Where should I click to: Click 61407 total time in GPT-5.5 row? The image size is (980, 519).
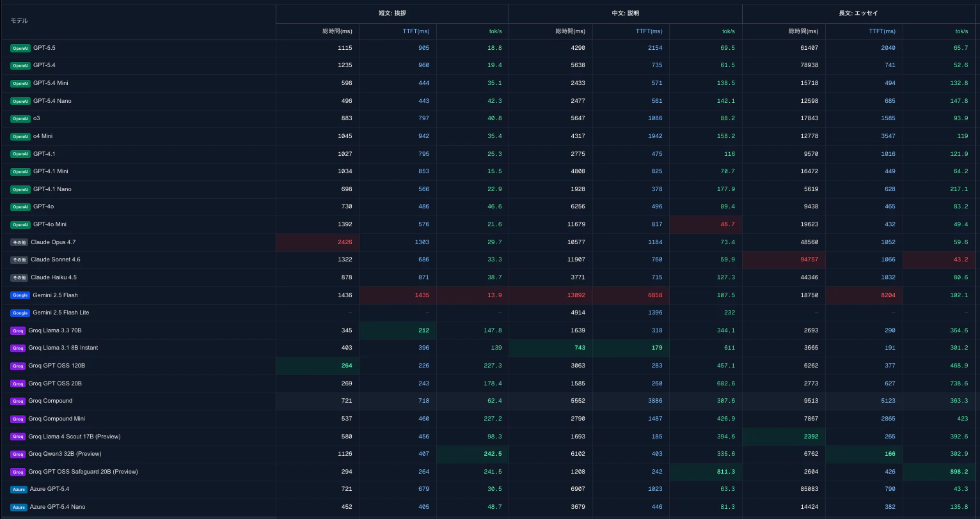(x=809, y=48)
